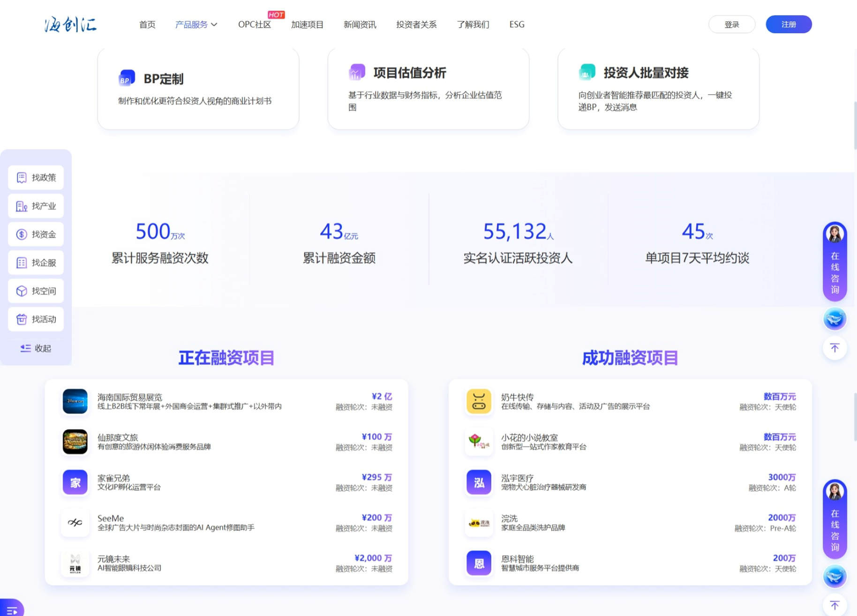Expand the bottom-left floating menu button
This screenshot has width=857, height=616.
[x=12, y=609]
